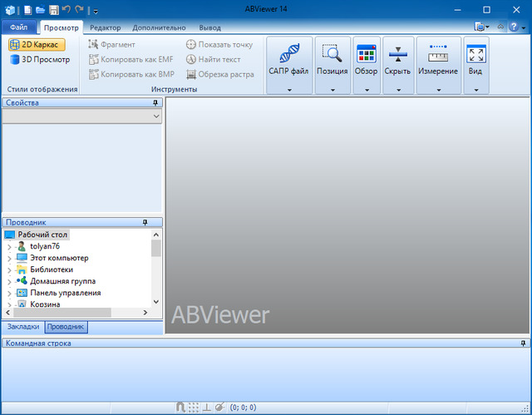Switch to the Закладки panel tab
This screenshot has width=532, height=415.
pyautogui.click(x=22, y=328)
